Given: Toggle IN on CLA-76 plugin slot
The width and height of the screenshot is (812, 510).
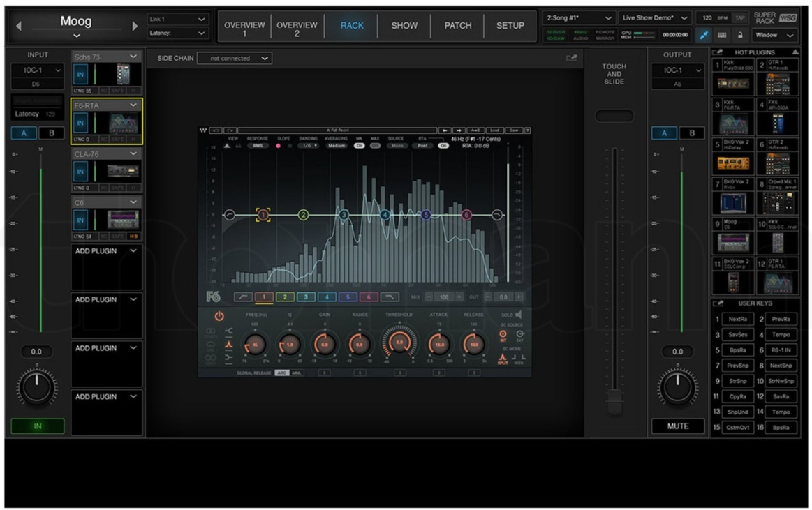Looking at the screenshot, I should click(80, 172).
